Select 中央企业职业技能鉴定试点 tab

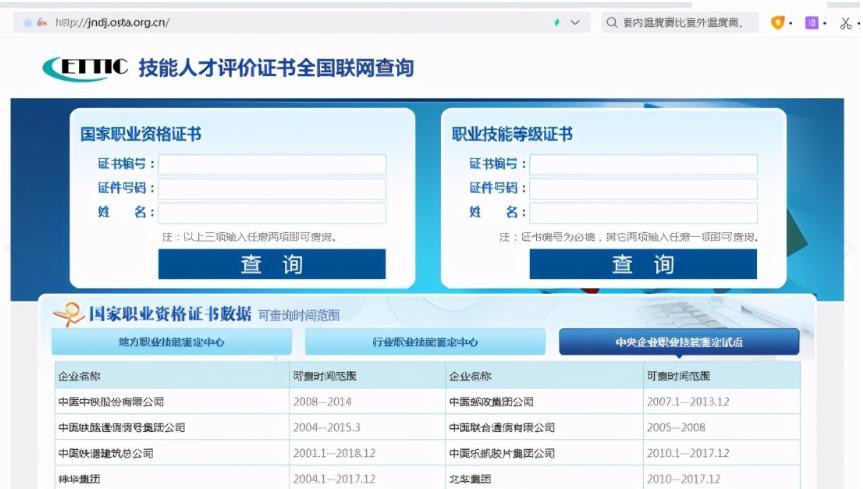(x=679, y=342)
